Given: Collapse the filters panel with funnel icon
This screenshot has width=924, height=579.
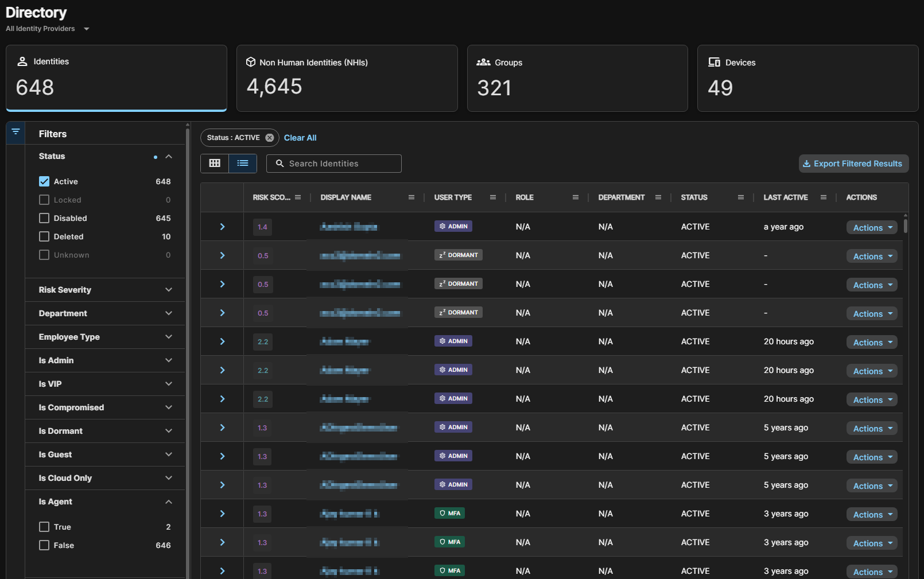Looking at the screenshot, I should tap(15, 132).
